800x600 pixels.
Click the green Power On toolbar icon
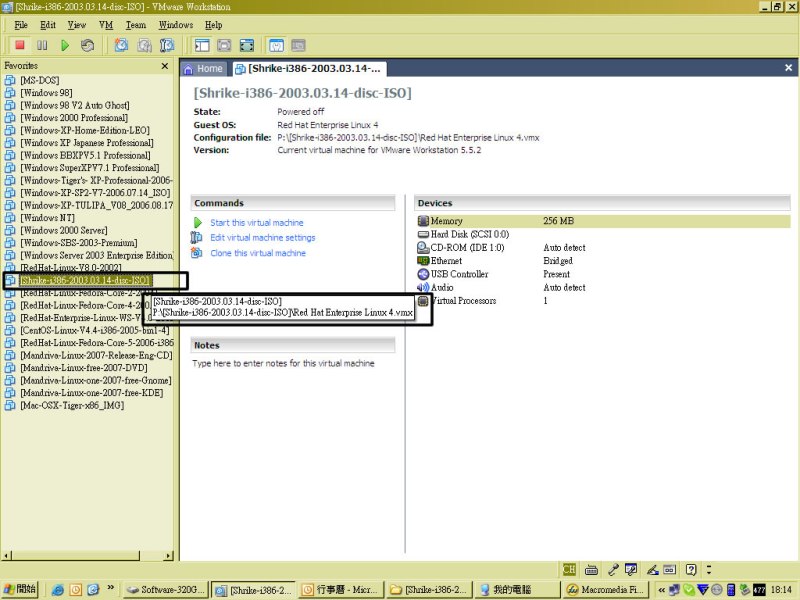click(x=65, y=45)
